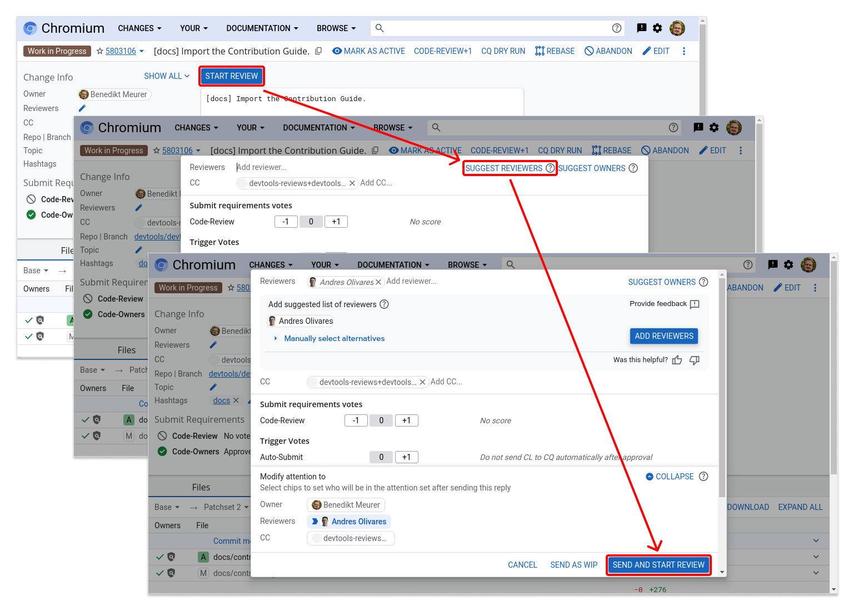Click the thumbs up helpful icon
Image resolution: width=858 pixels, height=616 pixels.
[677, 360]
